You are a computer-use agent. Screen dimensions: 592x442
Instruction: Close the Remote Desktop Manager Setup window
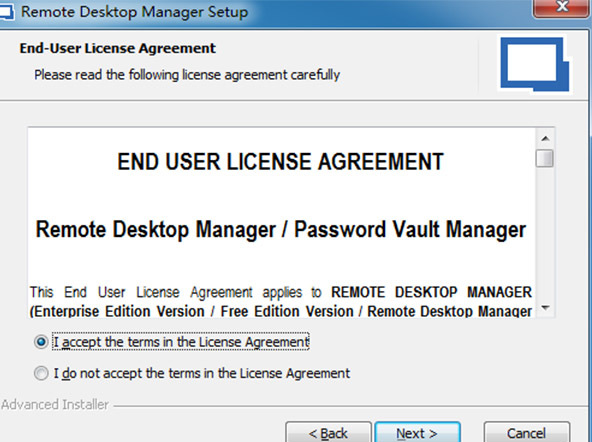pos(562,7)
